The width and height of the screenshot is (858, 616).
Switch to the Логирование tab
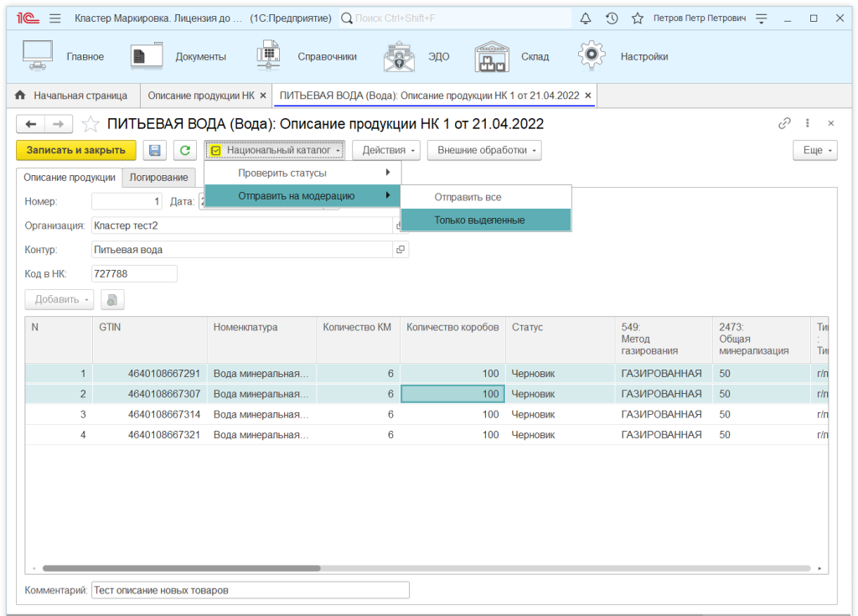tap(158, 177)
